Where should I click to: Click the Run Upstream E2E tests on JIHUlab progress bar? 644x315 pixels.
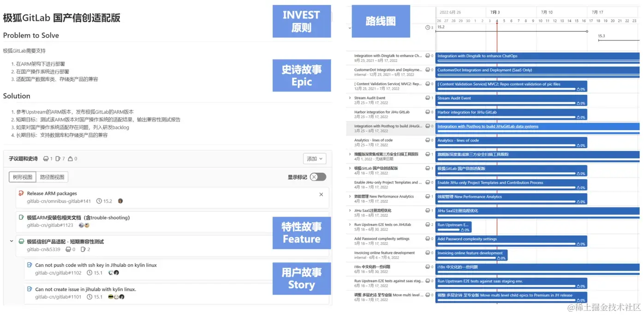click(448, 230)
